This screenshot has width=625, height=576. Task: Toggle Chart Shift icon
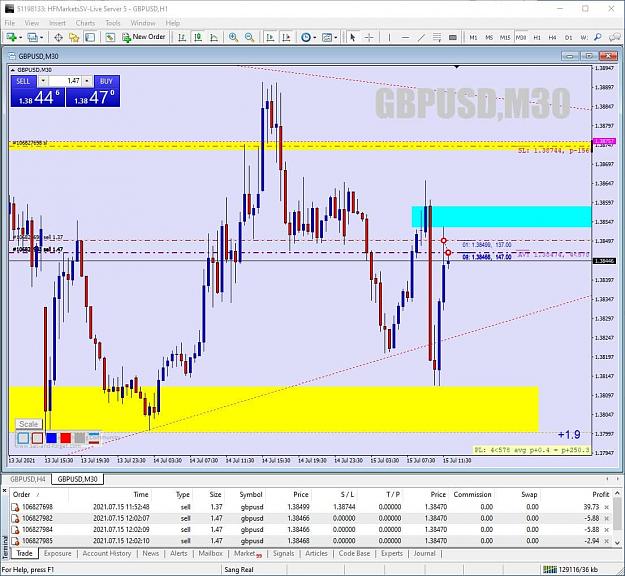click(286, 37)
